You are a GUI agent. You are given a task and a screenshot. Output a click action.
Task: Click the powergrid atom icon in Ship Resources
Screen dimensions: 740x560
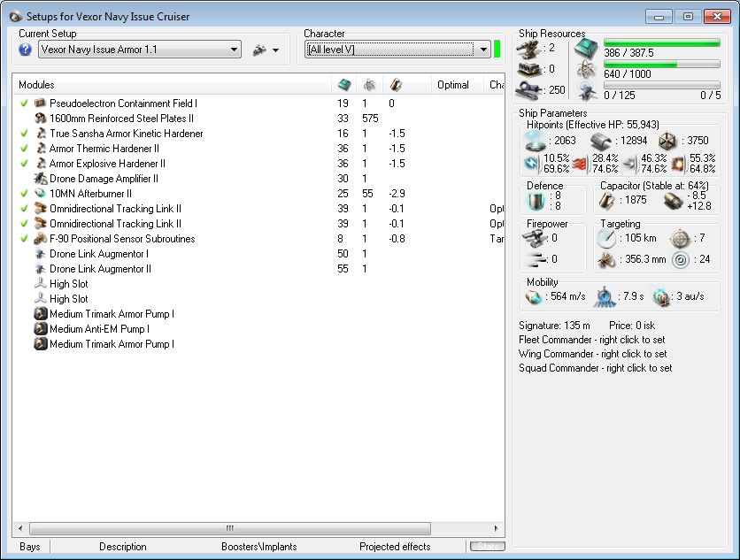click(x=586, y=69)
